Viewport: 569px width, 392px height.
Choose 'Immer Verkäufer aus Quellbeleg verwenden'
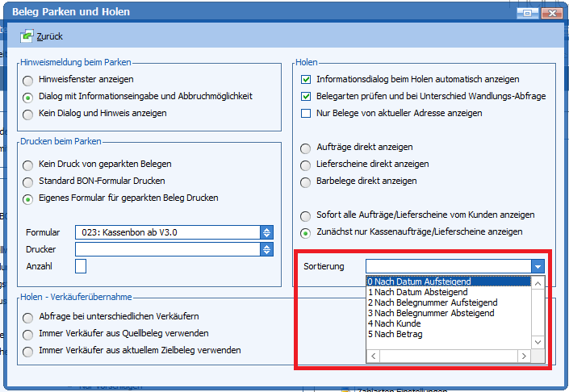(x=29, y=334)
